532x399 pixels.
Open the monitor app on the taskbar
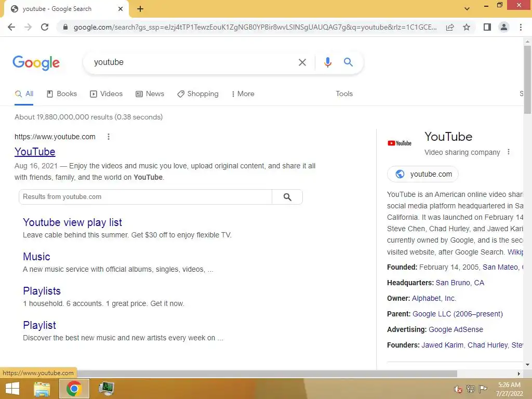(x=106, y=389)
